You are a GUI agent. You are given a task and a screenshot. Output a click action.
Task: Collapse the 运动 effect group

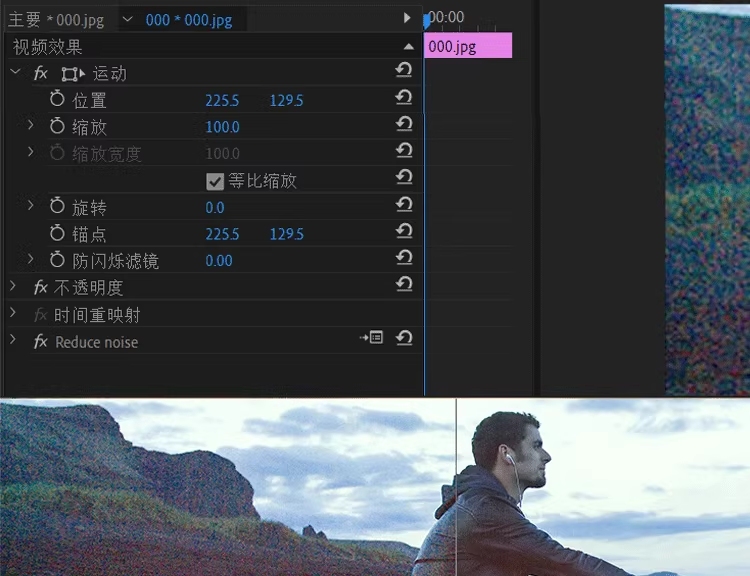point(14,72)
